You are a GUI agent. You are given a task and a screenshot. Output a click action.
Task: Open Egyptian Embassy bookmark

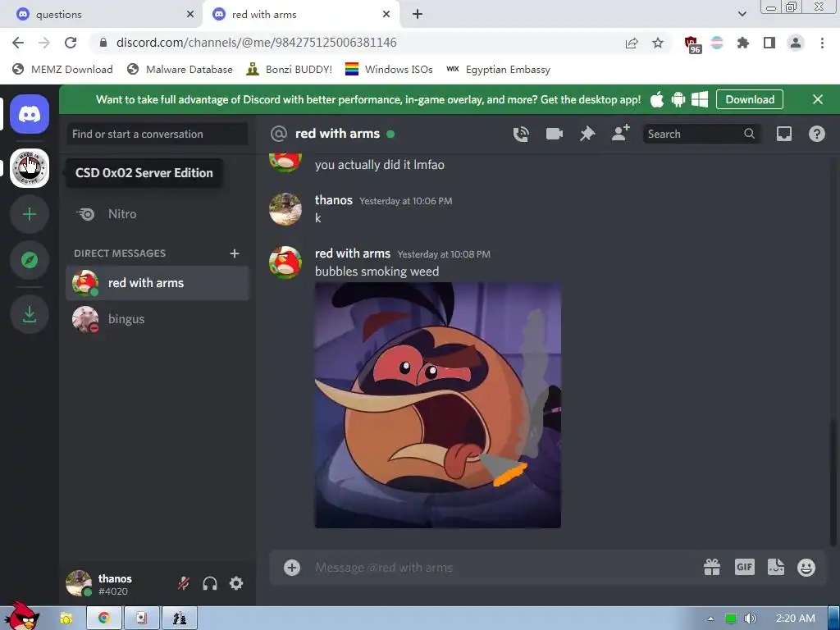coord(498,70)
